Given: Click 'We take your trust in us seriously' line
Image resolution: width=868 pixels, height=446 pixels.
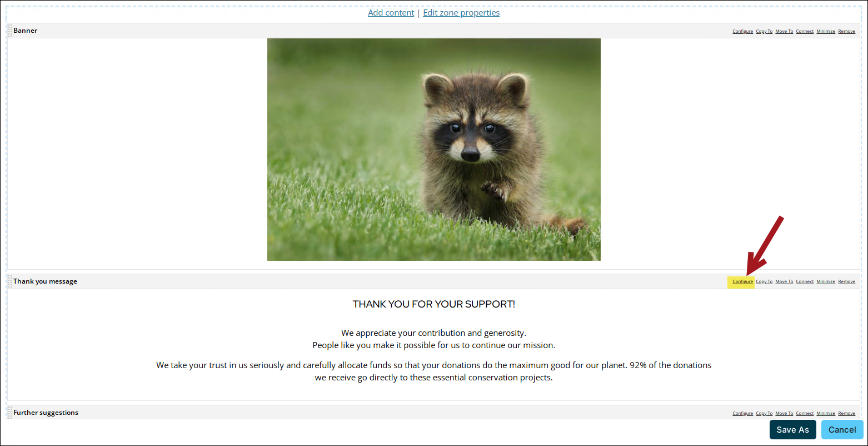Looking at the screenshot, I should coord(433,365).
